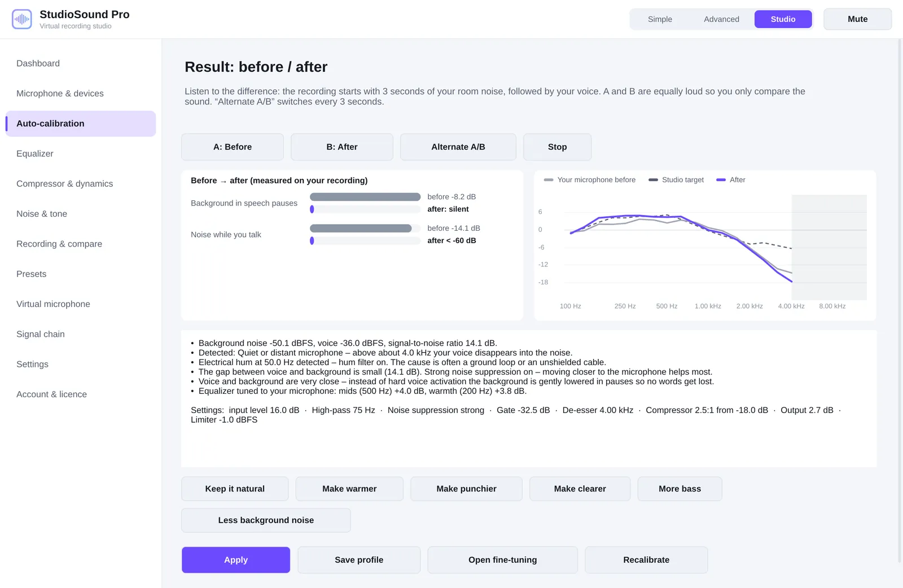Open Auto-calibration in the sidebar
The image size is (903, 588).
81,124
